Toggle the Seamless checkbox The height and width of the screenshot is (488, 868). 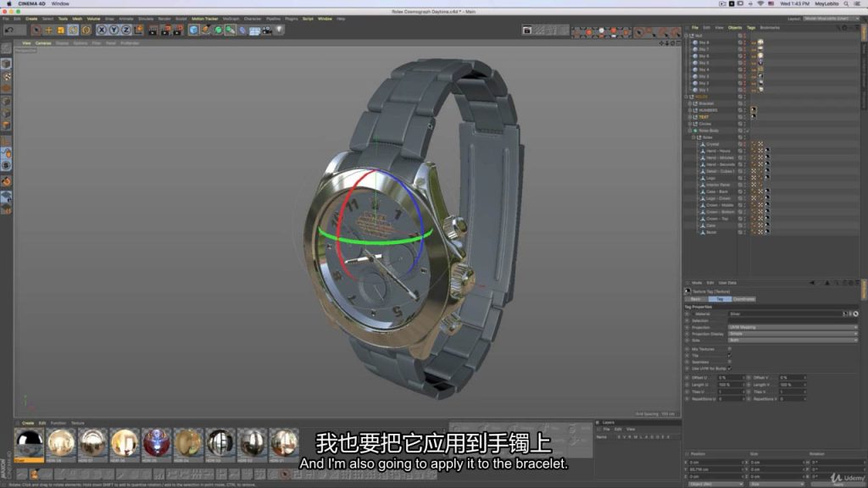pyautogui.click(x=730, y=363)
